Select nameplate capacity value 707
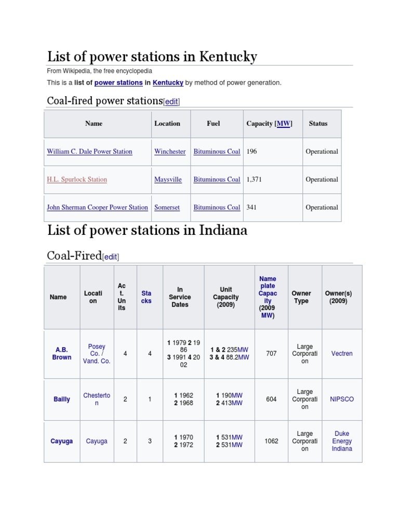Image resolution: width=399 pixels, height=532 pixels. click(x=271, y=353)
